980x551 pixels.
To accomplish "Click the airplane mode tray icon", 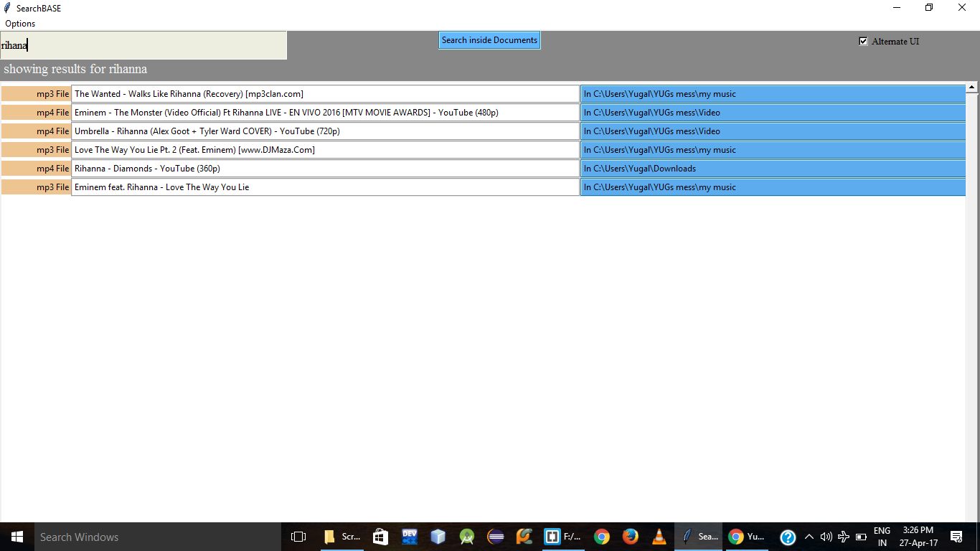I will [844, 537].
